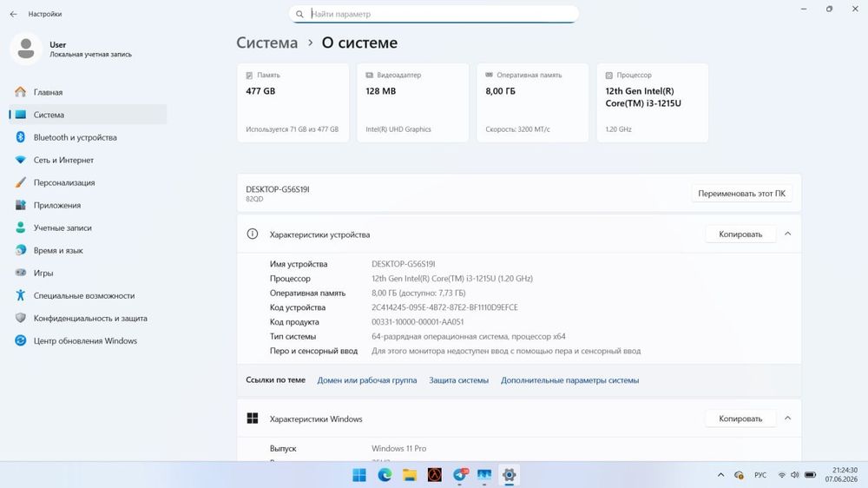The height and width of the screenshot is (488, 868).
Task: Click the accessibility figure icon in sidebar
Action: click(x=21, y=295)
